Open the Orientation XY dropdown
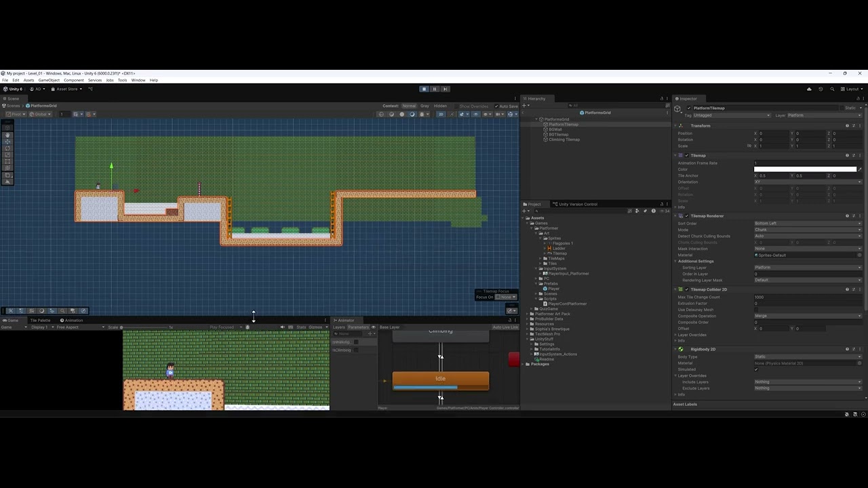Screen dimensions: 868x488 click(x=808, y=182)
